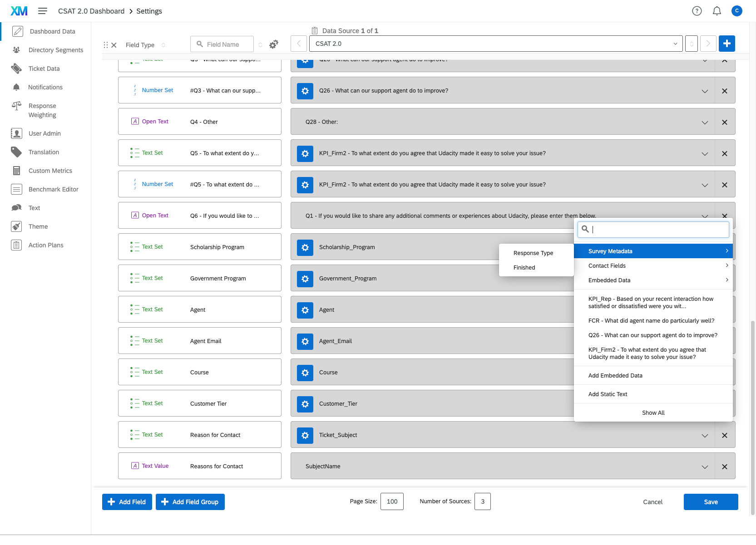This screenshot has height=545, width=756.
Task: Choose FCR - What did agent name option
Action: pyautogui.click(x=653, y=320)
